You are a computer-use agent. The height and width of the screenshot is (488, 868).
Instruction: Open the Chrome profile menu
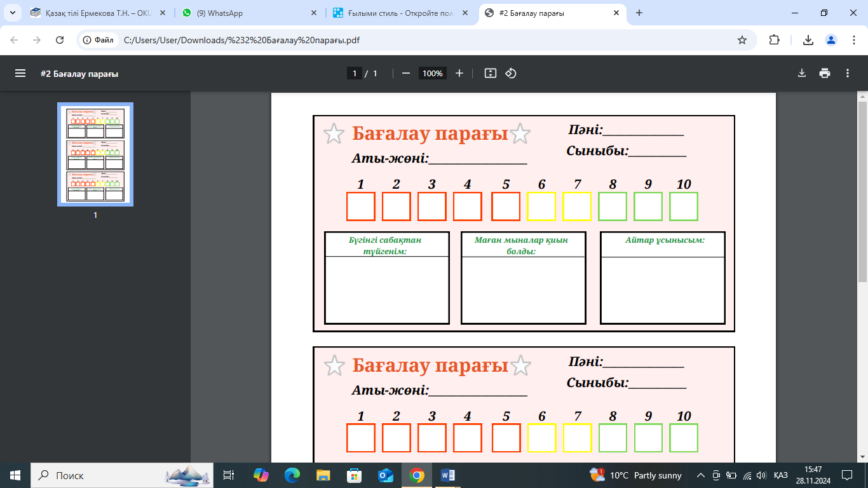click(831, 40)
